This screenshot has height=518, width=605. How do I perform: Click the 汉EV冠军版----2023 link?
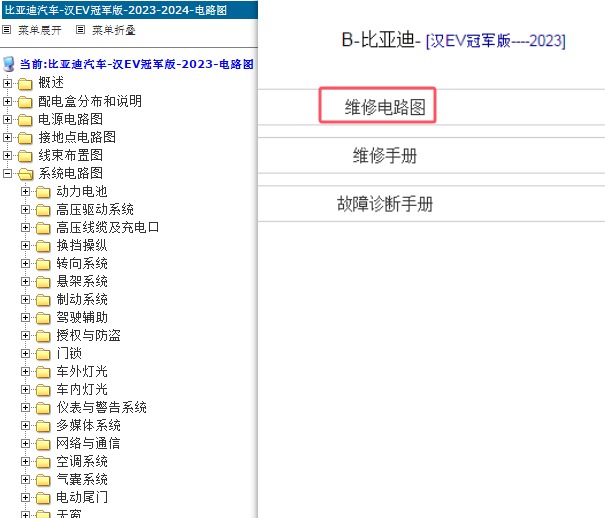pyautogui.click(x=496, y=40)
